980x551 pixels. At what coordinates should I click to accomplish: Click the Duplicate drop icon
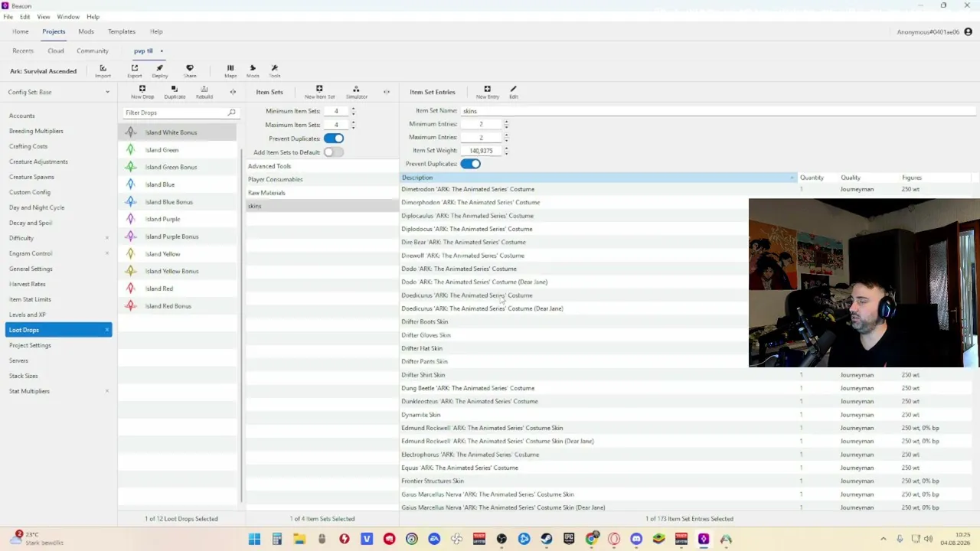pos(175,92)
